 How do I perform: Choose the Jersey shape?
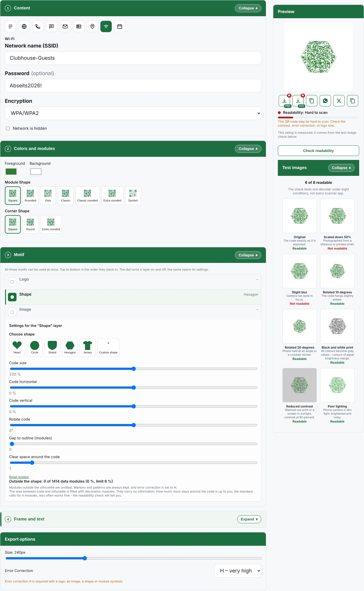[88, 348]
